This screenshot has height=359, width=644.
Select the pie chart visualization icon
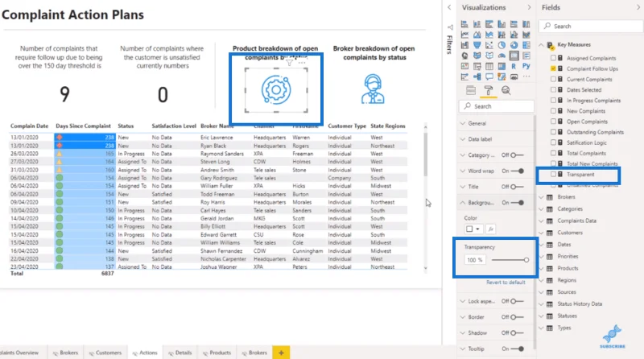[x=502, y=45]
